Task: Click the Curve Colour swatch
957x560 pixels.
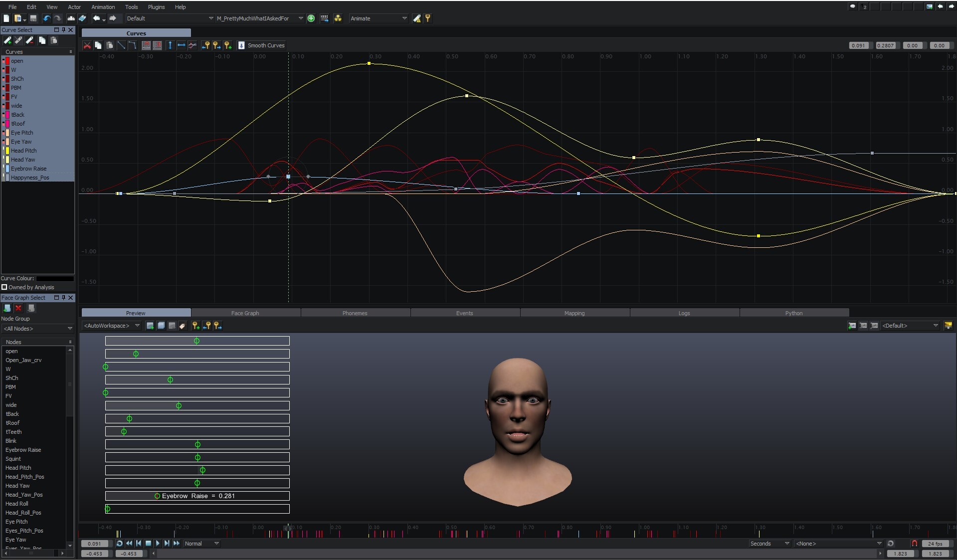Action: (54, 278)
